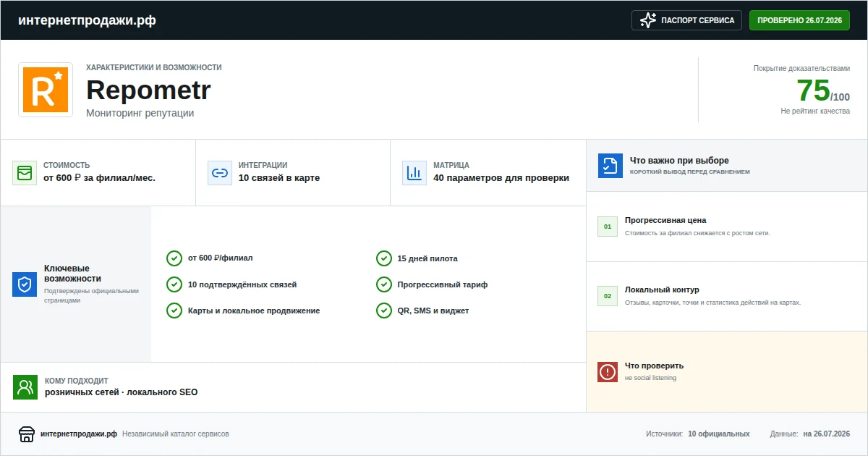Click the Независимый каталог сервисов text

click(x=176, y=434)
